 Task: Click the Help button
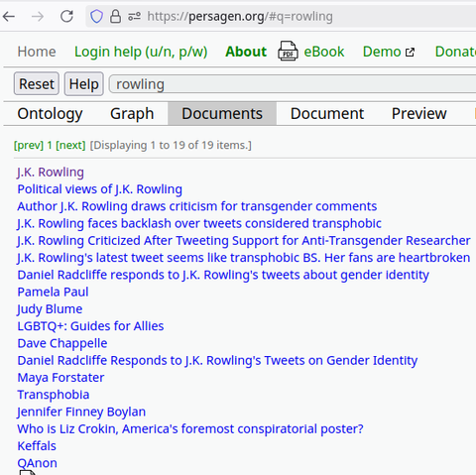[x=84, y=84]
